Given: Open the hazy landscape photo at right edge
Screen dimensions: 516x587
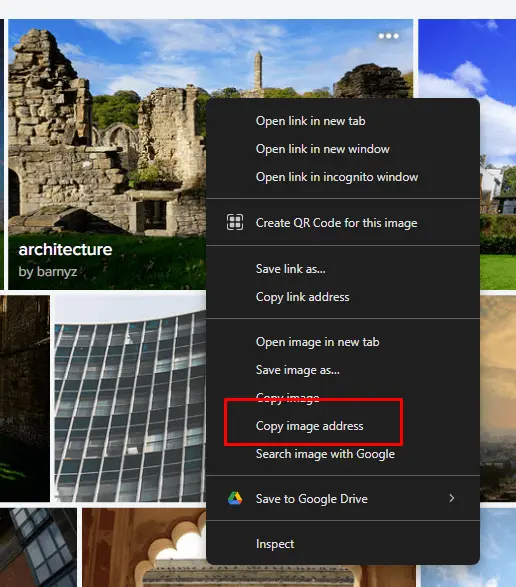Looking at the screenshot, I should pos(498,398).
